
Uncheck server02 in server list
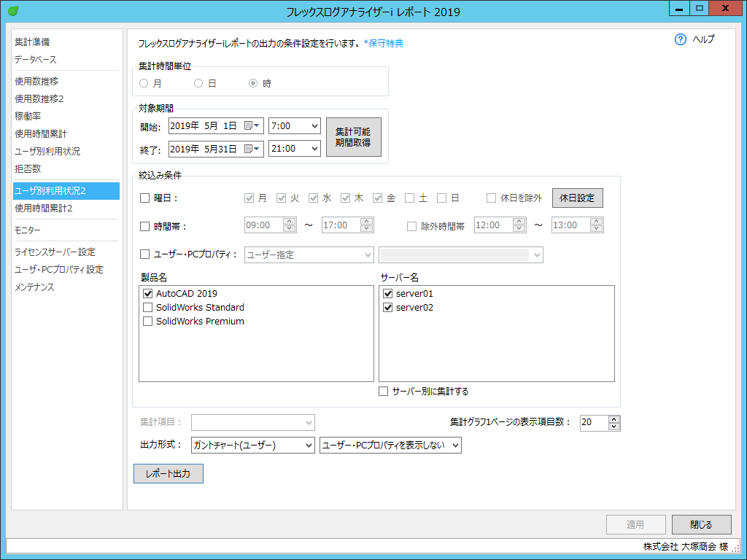(x=388, y=308)
